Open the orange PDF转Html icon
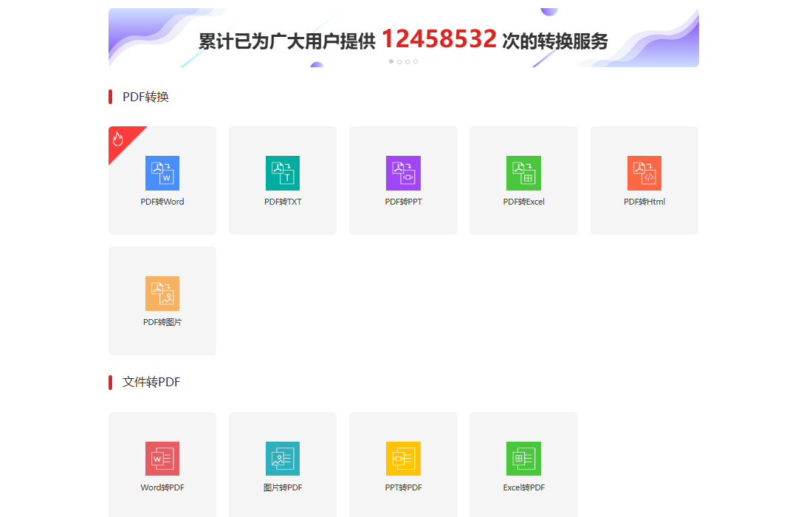Viewport: 812px width, 517px height. (644, 173)
